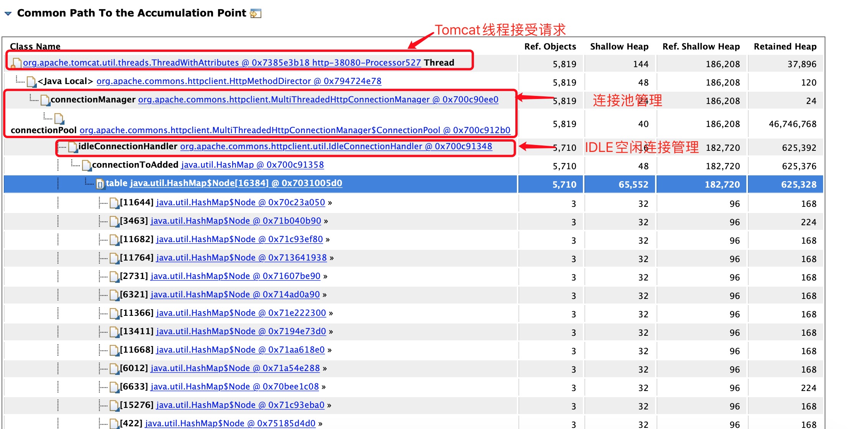Click the object icon of connectionToAdded row
This screenshot has height=429, width=868.
(x=87, y=165)
